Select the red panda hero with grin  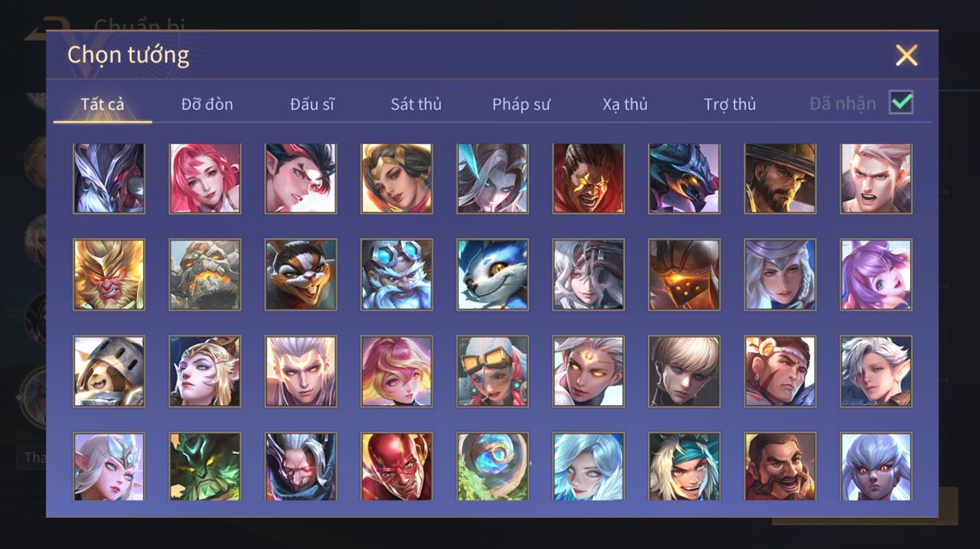point(301,274)
